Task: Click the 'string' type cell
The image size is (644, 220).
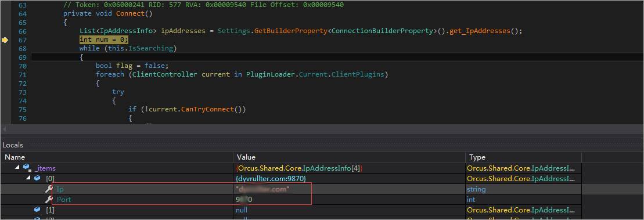Action: 476,189
